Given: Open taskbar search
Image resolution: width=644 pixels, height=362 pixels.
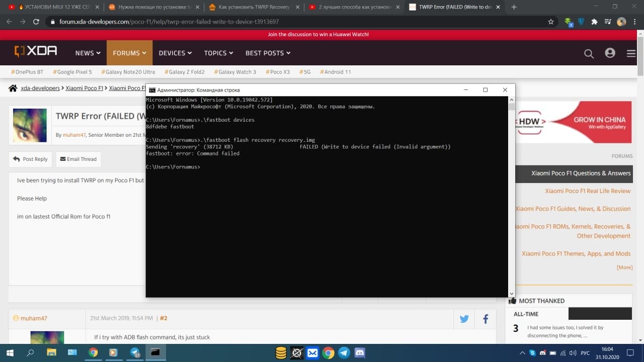Looking at the screenshot, I should coord(30,353).
